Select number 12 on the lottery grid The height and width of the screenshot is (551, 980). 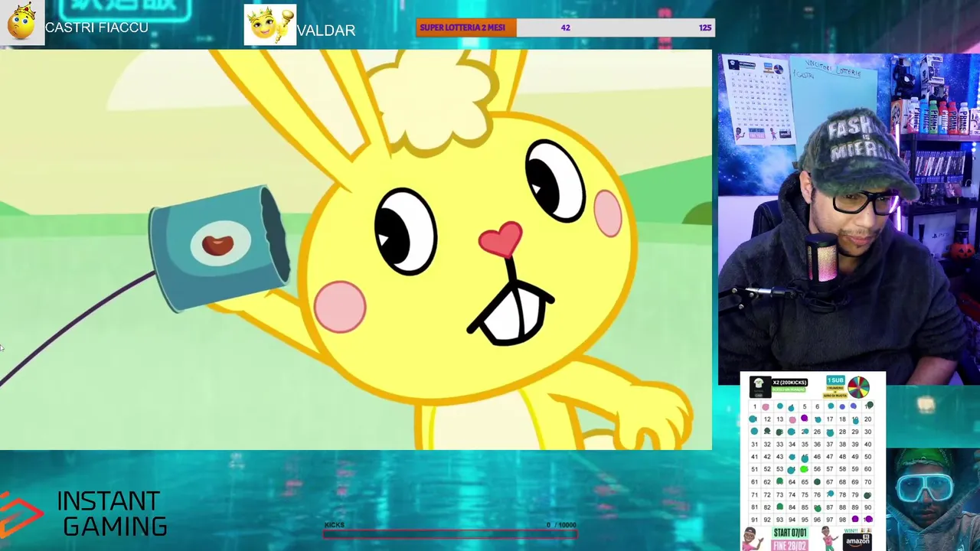tap(767, 419)
